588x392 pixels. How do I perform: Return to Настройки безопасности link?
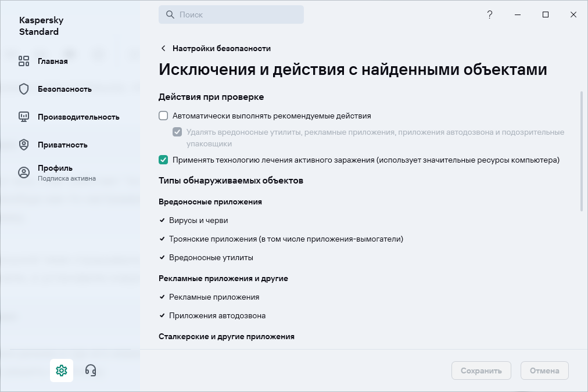pos(221,48)
